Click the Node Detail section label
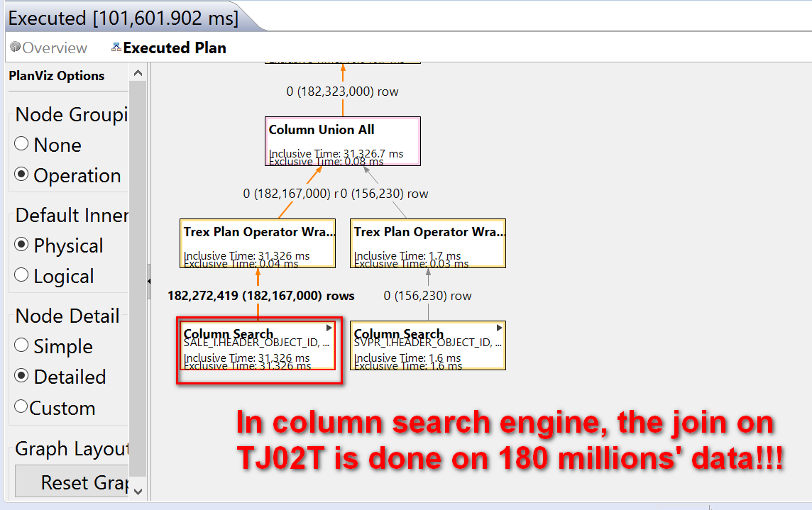This screenshot has height=510, width=812. 67,316
